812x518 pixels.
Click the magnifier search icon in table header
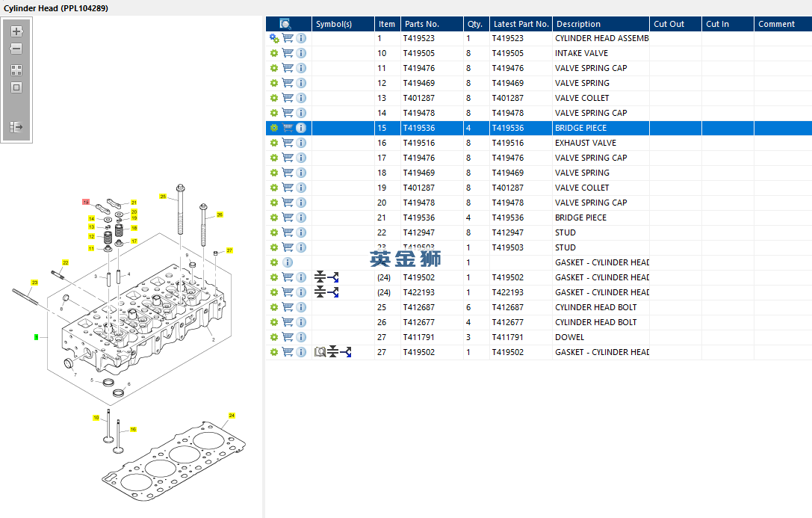click(285, 24)
